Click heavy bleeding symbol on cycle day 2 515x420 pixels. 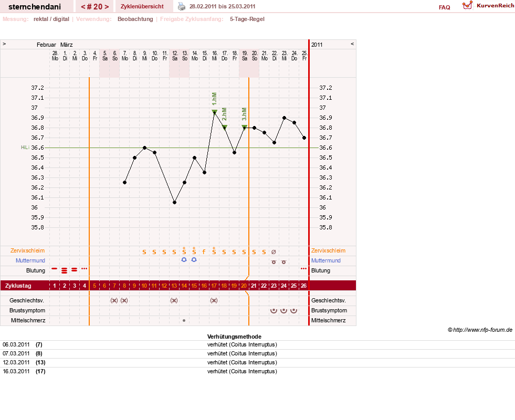point(65,270)
